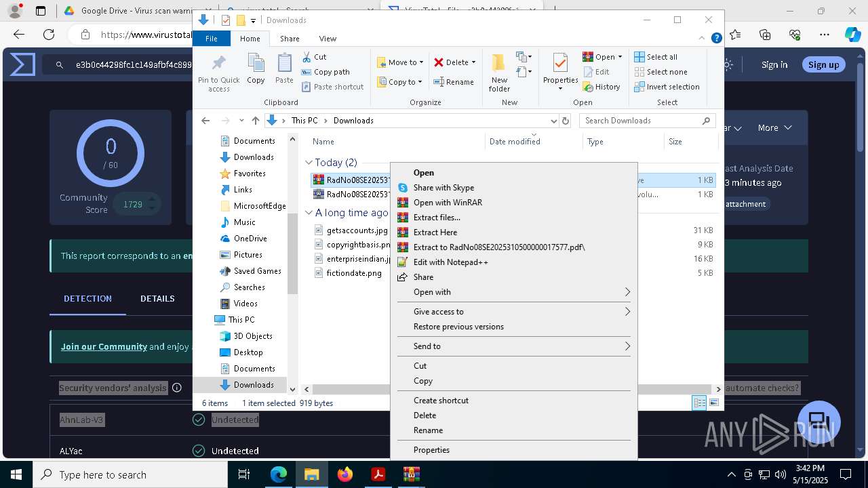Switch to the View ribbon tab
This screenshot has height=488, width=868.
328,39
